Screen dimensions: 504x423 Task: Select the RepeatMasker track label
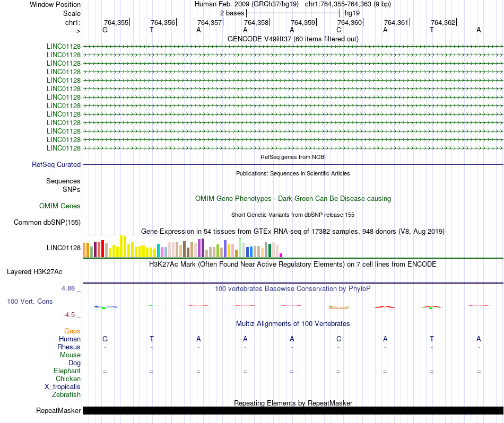point(58,410)
